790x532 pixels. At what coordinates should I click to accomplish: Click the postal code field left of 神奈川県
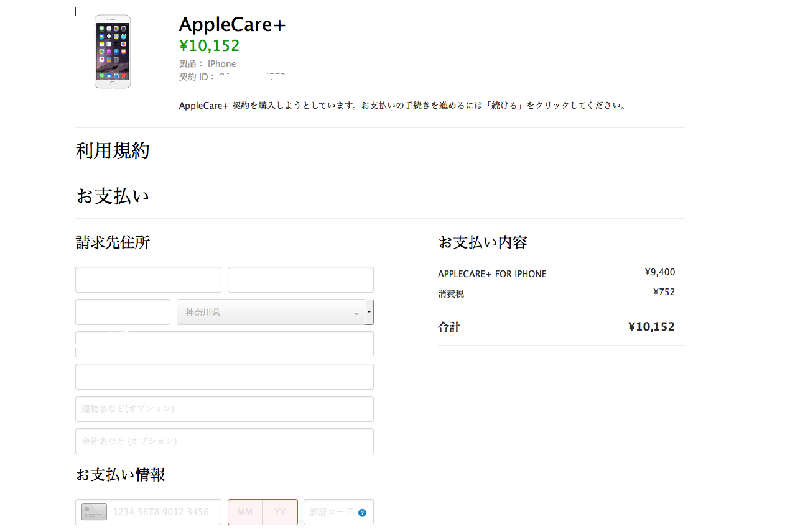123,312
